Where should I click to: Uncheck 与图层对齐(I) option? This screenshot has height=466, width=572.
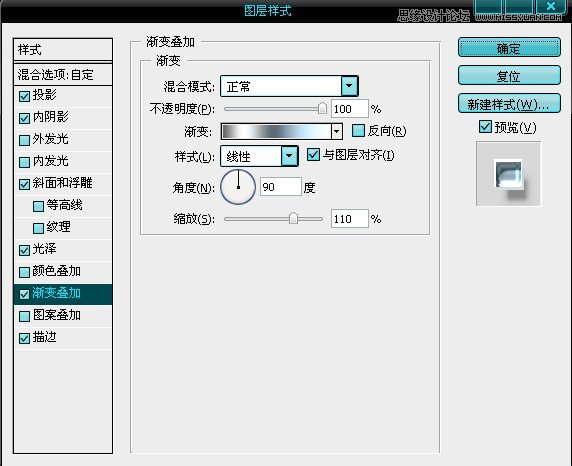[x=313, y=155]
